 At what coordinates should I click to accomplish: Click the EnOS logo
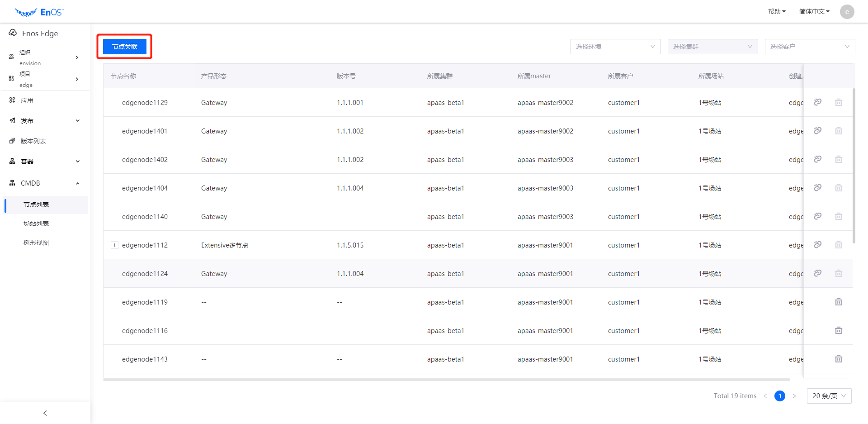(39, 12)
